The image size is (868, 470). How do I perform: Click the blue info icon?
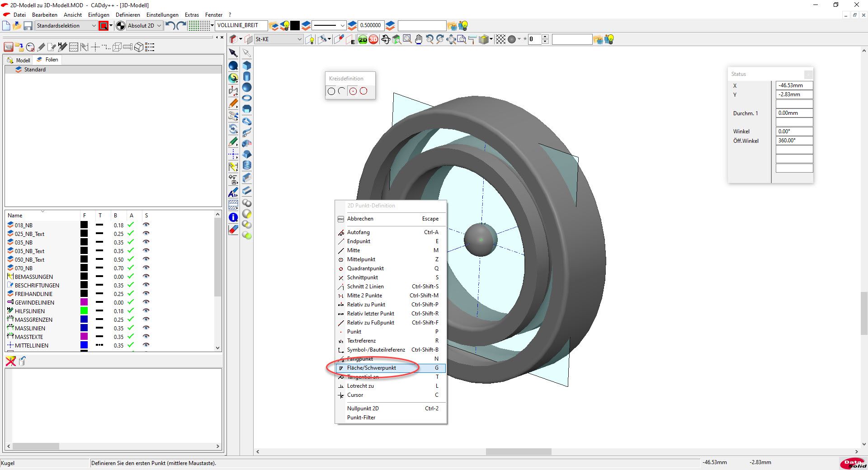click(x=233, y=217)
